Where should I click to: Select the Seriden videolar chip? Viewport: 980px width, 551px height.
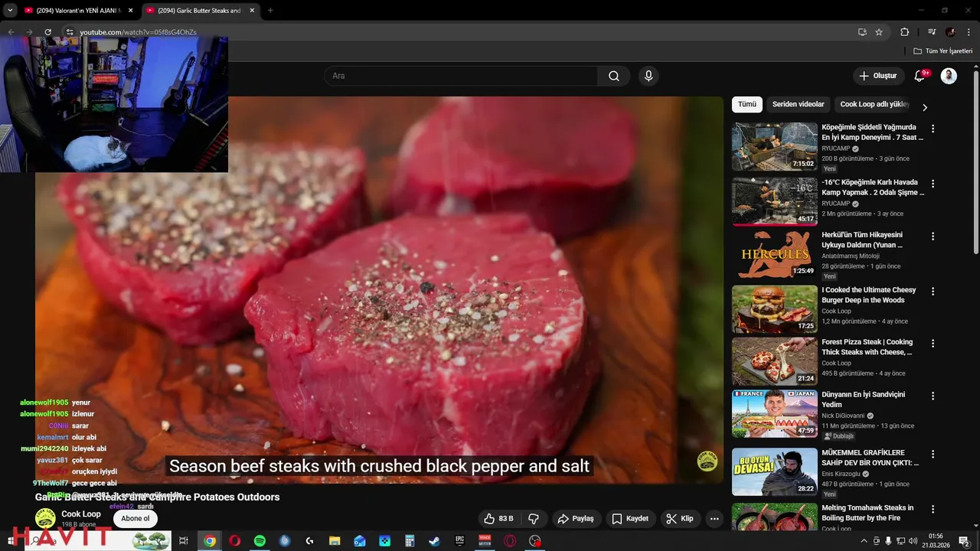(798, 104)
